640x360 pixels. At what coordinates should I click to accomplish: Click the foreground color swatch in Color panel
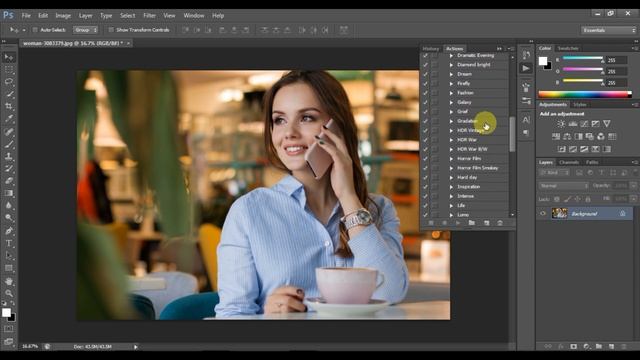[x=543, y=61]
